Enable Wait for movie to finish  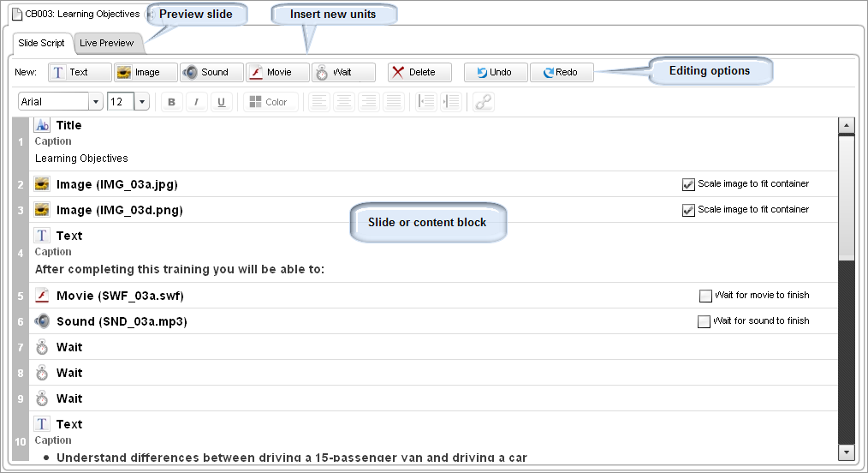(x=705, y=296)
